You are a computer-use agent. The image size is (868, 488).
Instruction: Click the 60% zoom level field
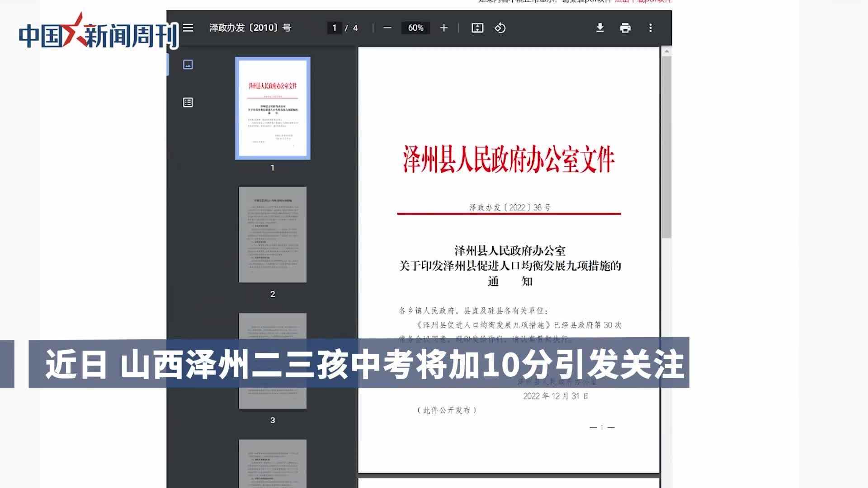click(x=415, y=28)
